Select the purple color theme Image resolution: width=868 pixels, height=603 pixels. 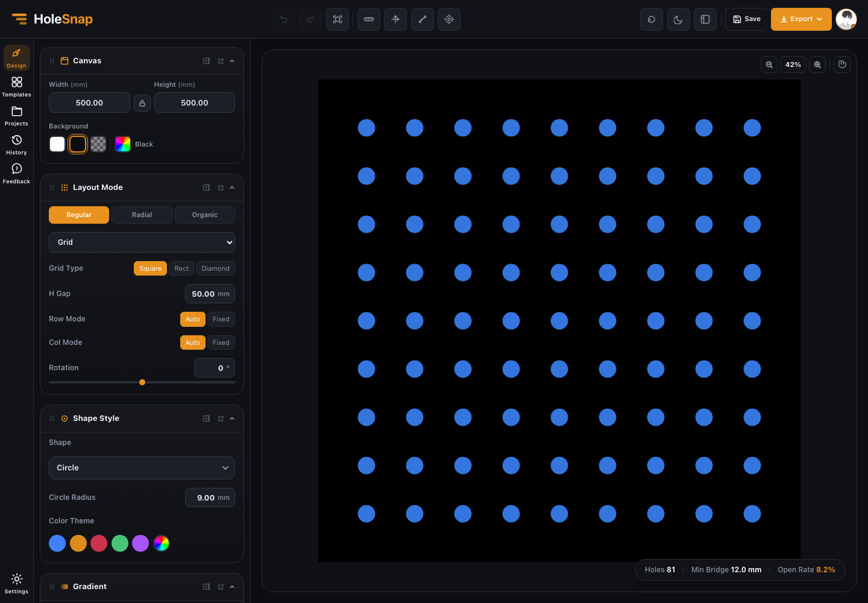(x=140, y=543)
